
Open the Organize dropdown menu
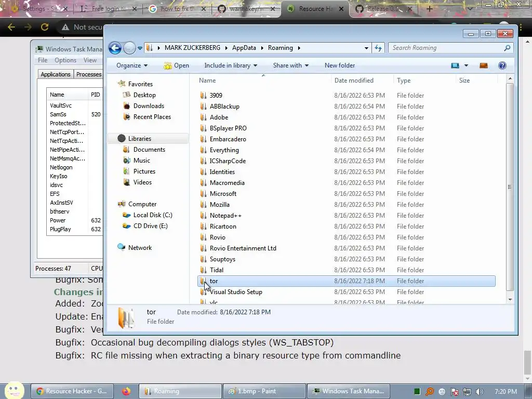point(131,65)
